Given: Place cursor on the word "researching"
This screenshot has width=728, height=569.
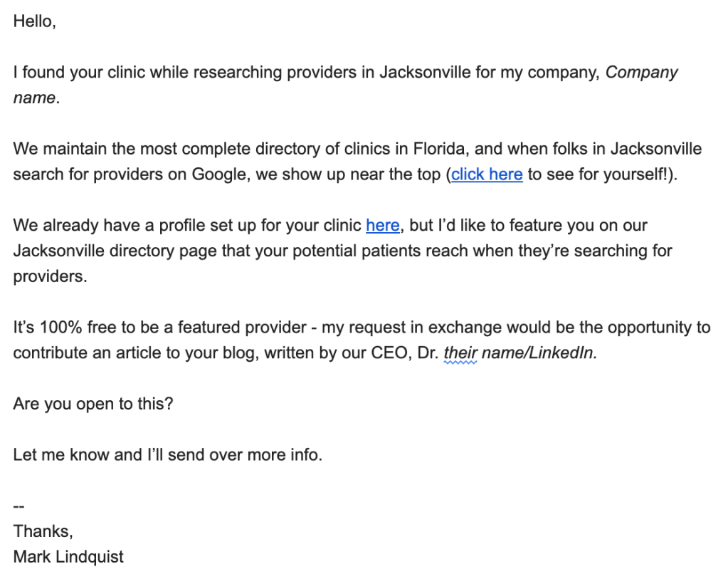Looking at the screenshot, I should pyautogui.click(x=236, y=73).
